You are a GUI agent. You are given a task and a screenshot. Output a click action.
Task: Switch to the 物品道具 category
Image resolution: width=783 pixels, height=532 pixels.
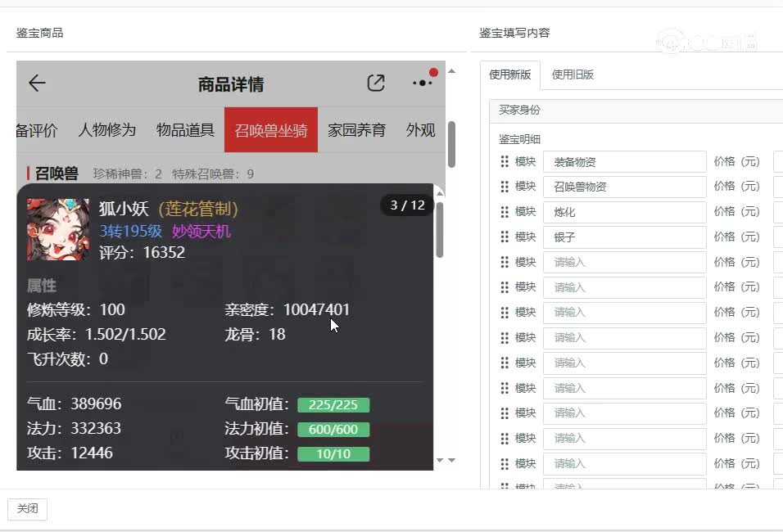[x=183, y=129]
